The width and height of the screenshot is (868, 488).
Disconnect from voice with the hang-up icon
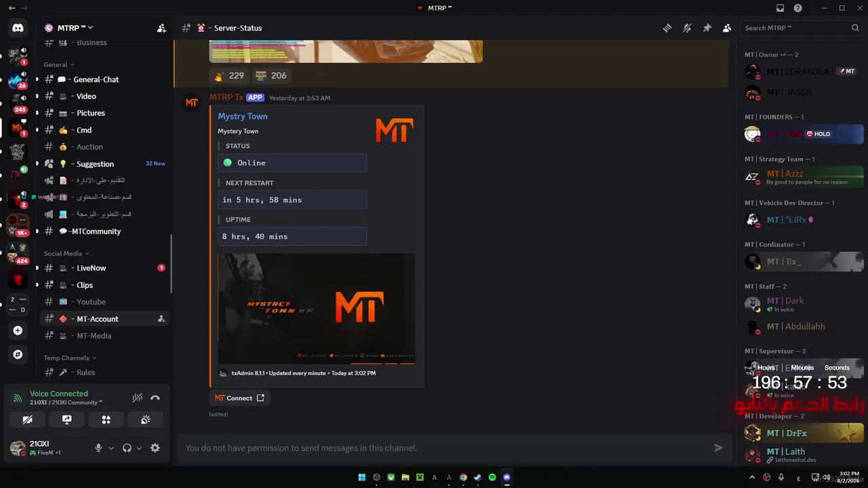click(x=155, y=398)
